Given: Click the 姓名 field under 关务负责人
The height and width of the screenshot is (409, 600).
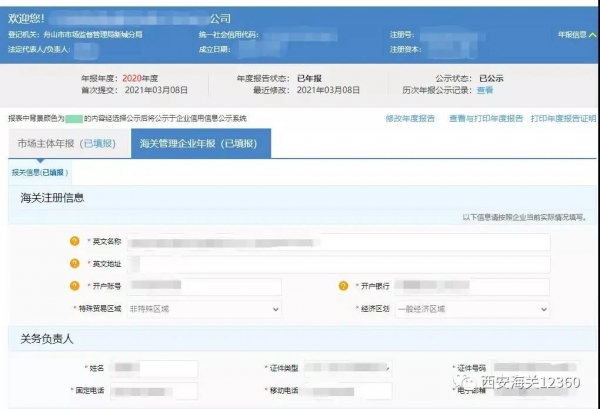Looking at the screenshot, I should (x=155, y=369).
